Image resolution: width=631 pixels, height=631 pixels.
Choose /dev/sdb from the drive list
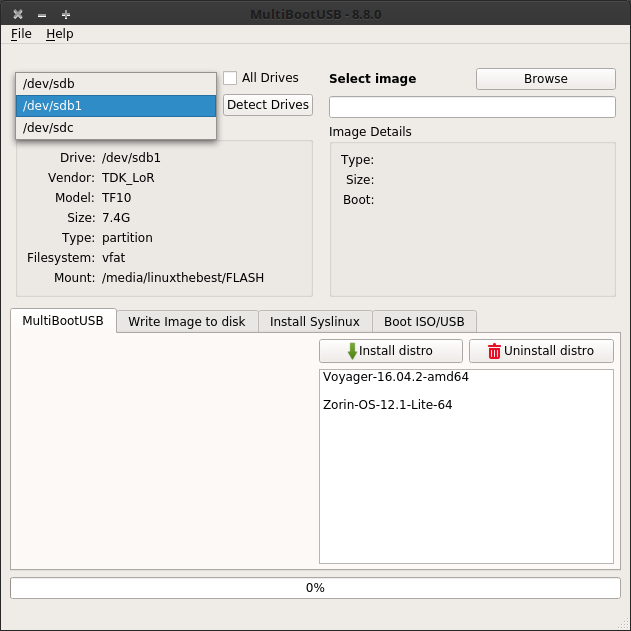coord(116,84)
